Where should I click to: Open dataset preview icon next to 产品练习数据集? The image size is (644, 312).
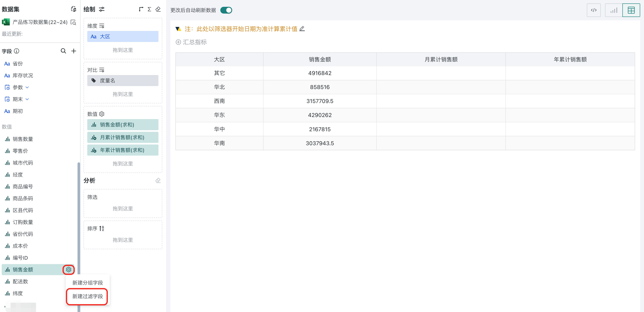pyautogui.click(x=73, y=22)
